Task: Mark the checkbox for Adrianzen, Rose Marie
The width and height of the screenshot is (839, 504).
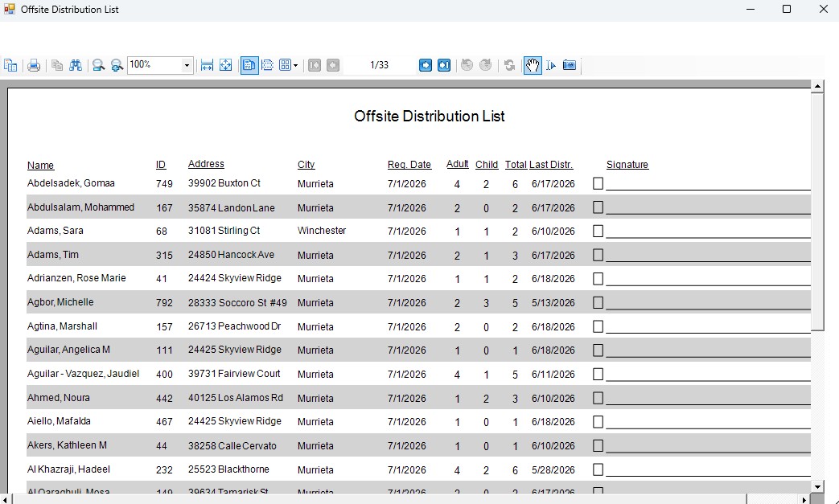Action: coord(598,278)
